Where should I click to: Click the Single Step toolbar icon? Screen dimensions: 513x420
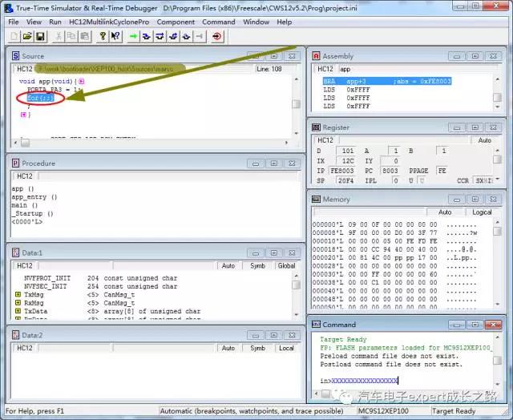click(147, 36)
